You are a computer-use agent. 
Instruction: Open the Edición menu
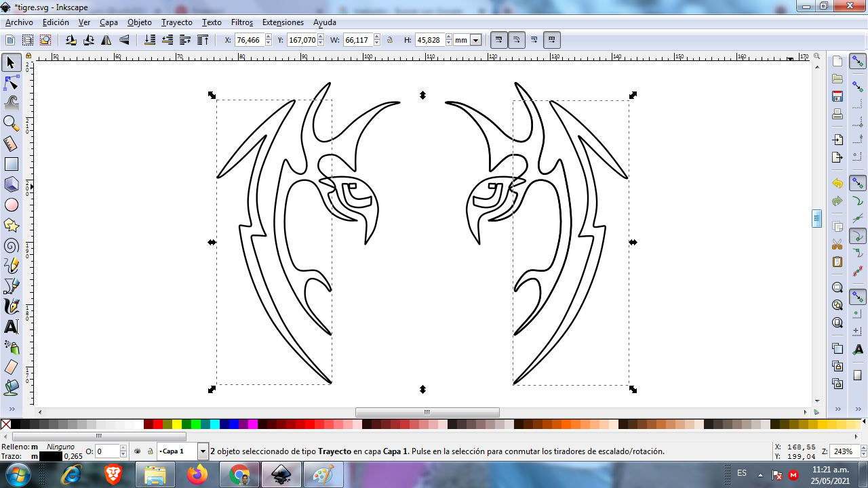[x=56, y=22]
